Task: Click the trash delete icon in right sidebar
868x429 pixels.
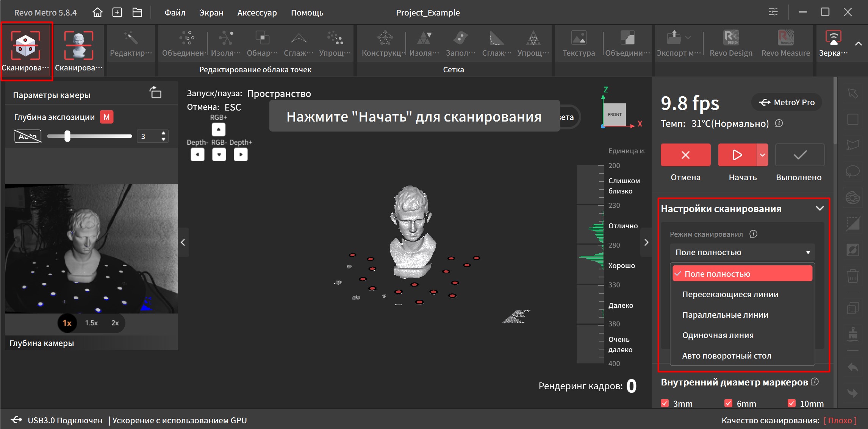Action: click(852, 276)
